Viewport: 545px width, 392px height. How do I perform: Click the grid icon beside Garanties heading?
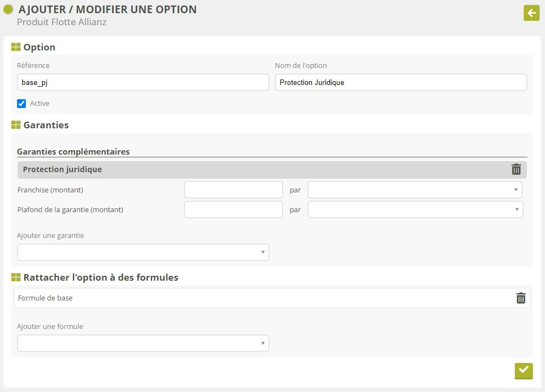(x=16, y=125)
